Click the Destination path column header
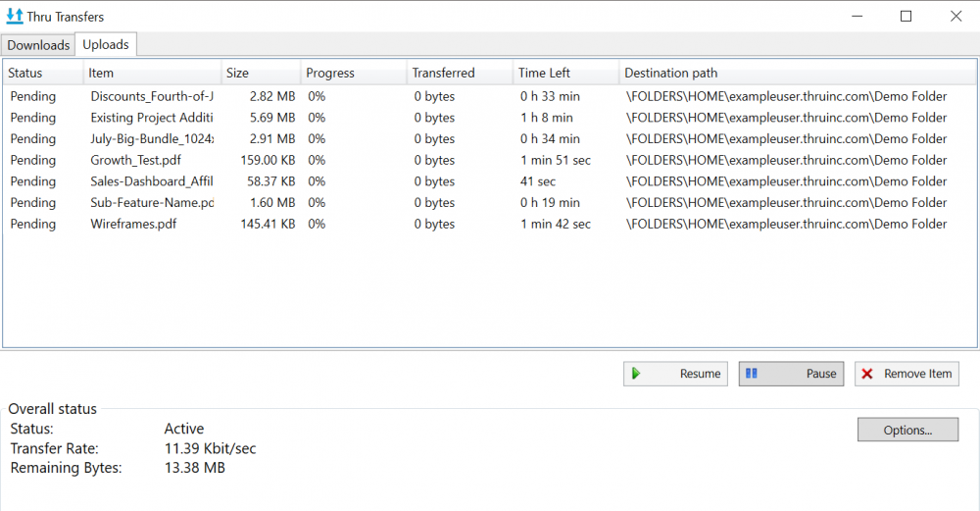This screenshot has height=511, width=980. (x=671, y=73)
